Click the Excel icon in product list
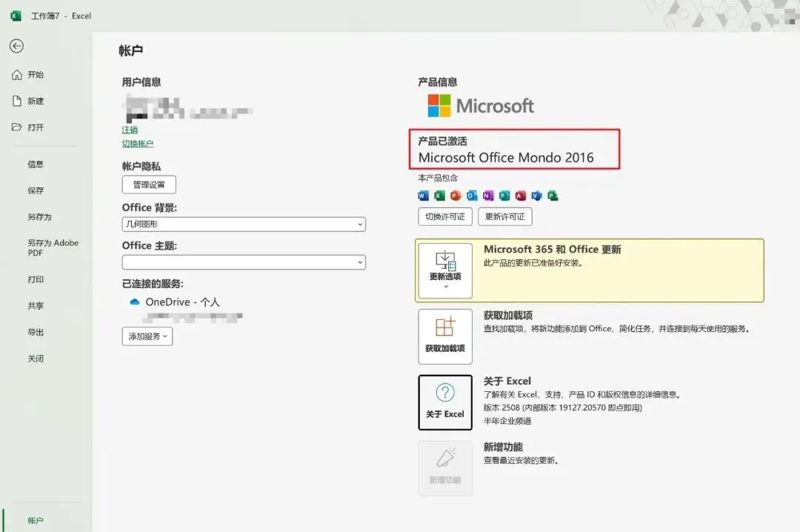Screen dimensions: 800x532 point(439,196)
